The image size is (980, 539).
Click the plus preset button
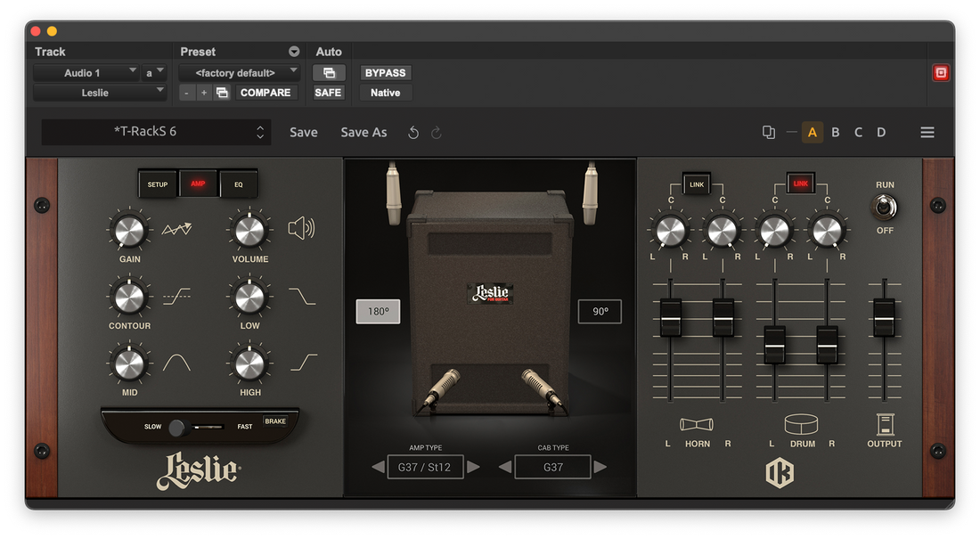tap(204, 93)
